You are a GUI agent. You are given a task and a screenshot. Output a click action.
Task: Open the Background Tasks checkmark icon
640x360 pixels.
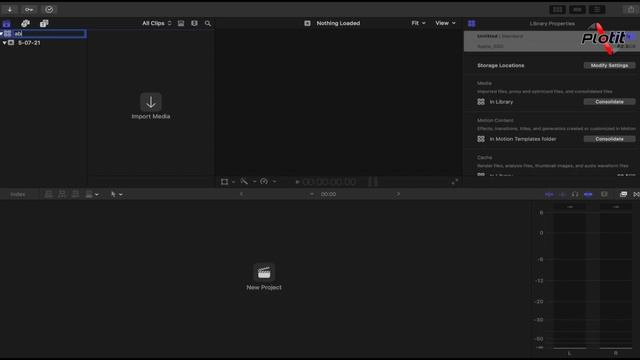[49, 9]
